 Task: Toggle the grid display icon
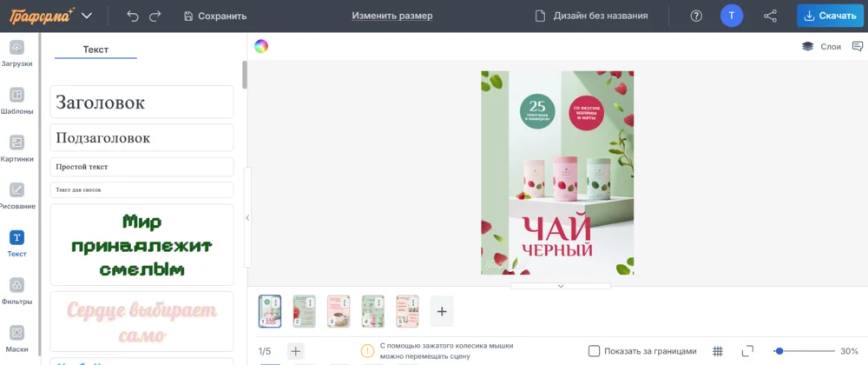[x=718, y=351]
